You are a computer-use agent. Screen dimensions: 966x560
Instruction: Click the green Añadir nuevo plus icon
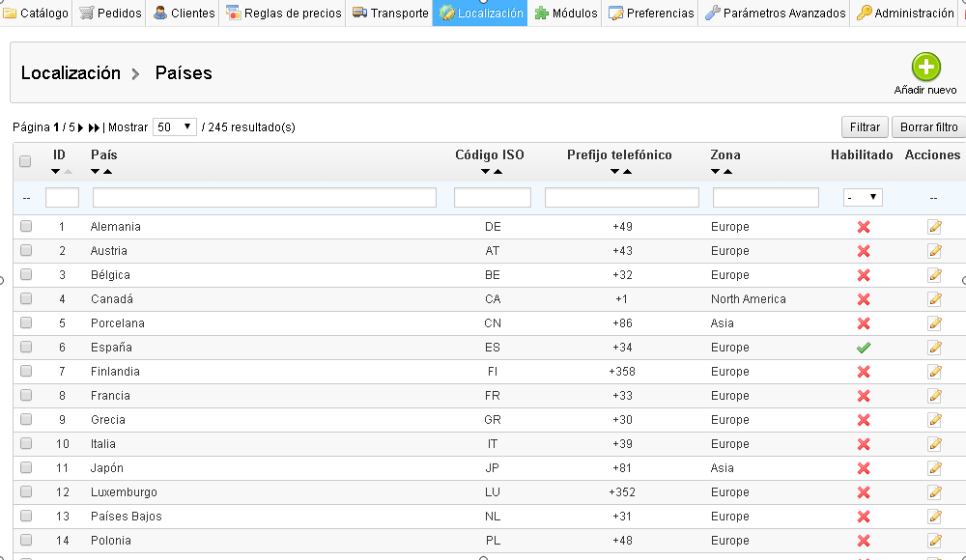point(925,68)
